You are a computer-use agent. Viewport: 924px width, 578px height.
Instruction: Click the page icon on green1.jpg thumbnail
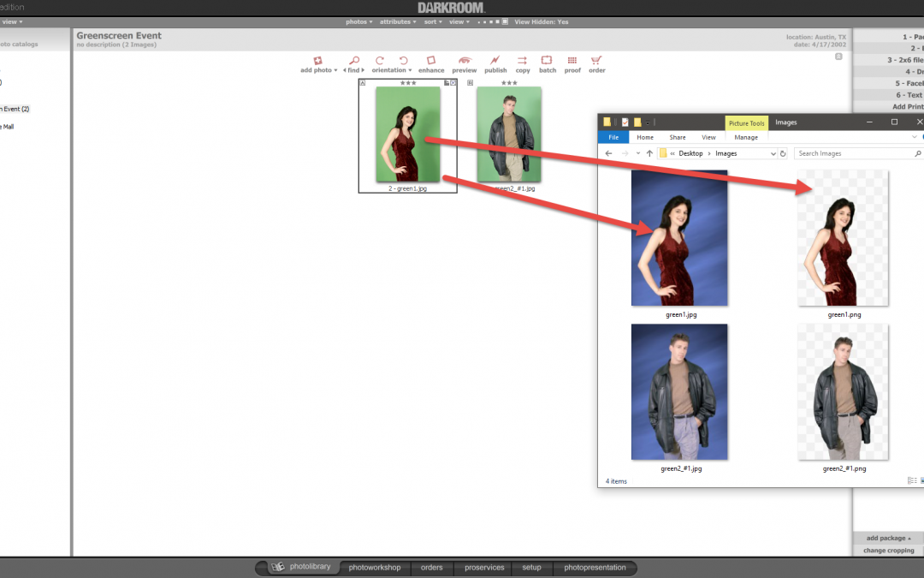[x=447, y=82]
